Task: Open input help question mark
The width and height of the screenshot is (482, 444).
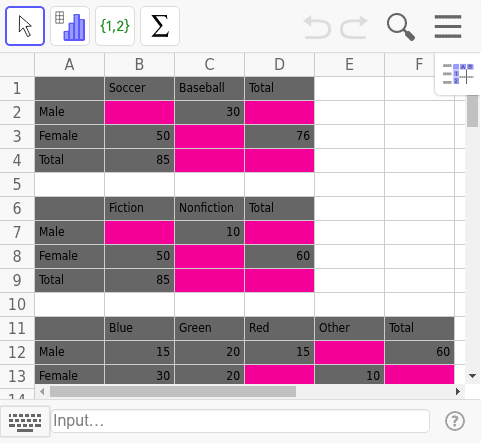Action: point(455,421)
